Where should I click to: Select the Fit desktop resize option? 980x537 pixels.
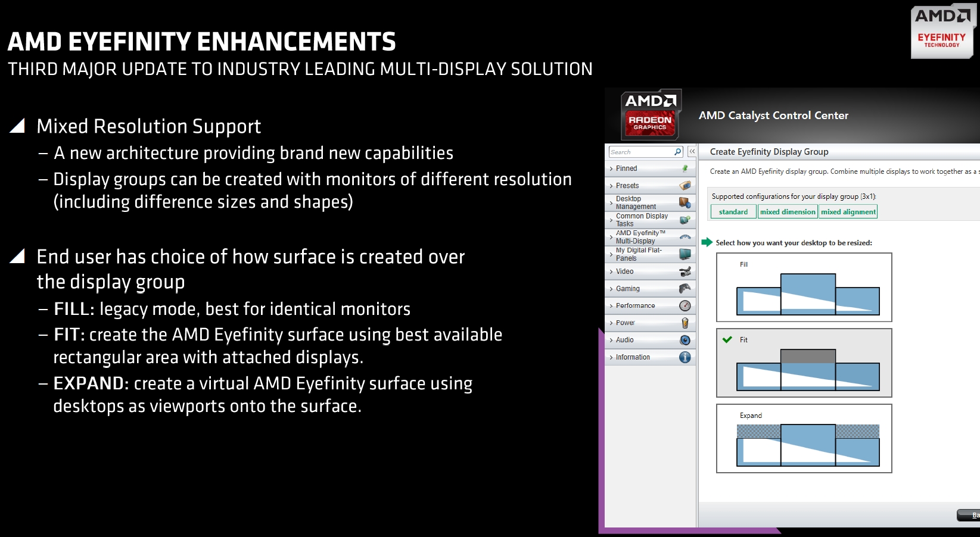804,363
